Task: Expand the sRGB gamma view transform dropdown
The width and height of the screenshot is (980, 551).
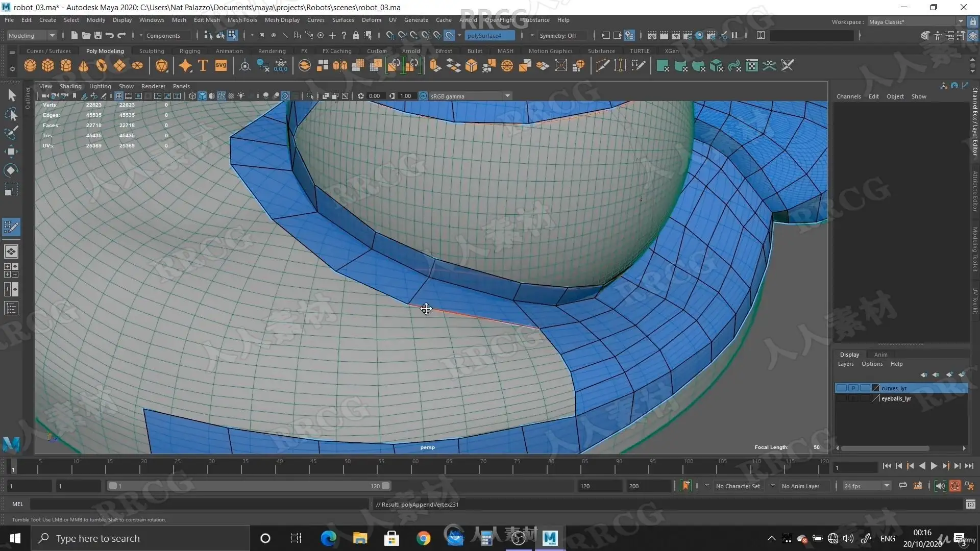Action: tap(507, 96)
